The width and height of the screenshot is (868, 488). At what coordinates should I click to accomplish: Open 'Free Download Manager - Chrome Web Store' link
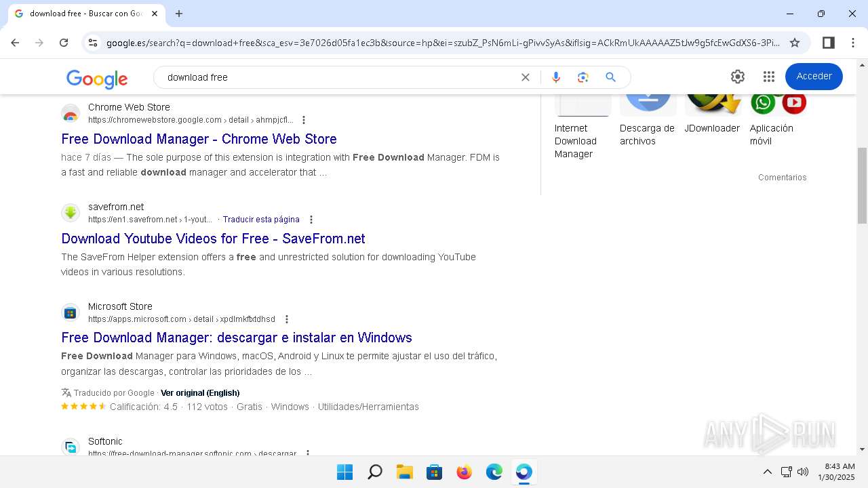[199, 139]
